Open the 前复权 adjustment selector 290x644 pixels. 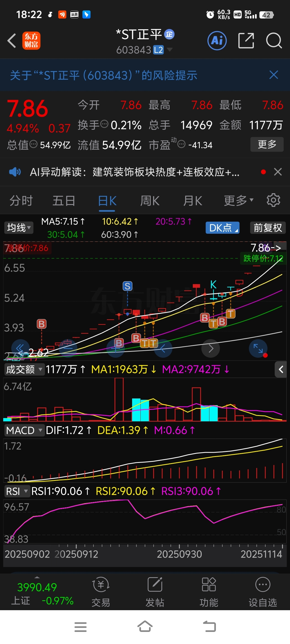(x=268, y=228)
